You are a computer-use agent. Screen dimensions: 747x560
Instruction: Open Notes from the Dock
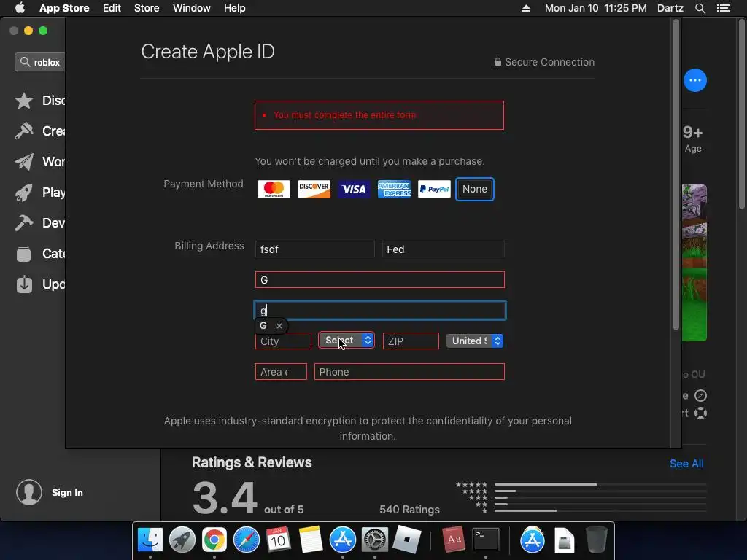[310, 540]
